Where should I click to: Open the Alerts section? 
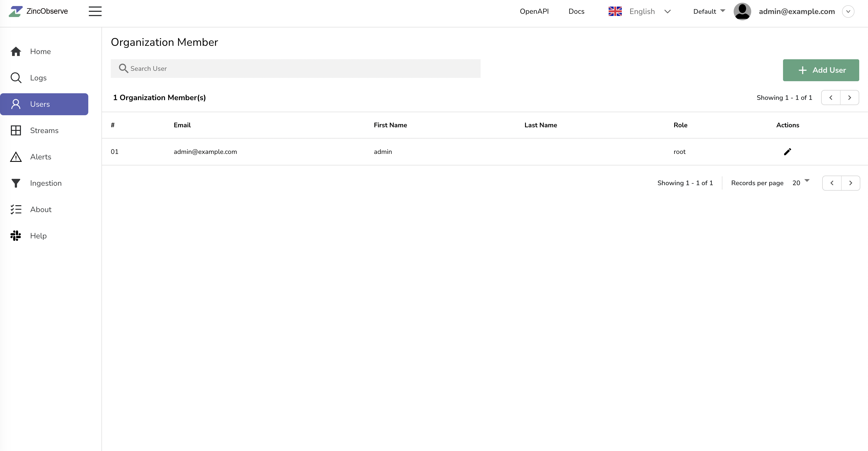click(x=44, y=157)
